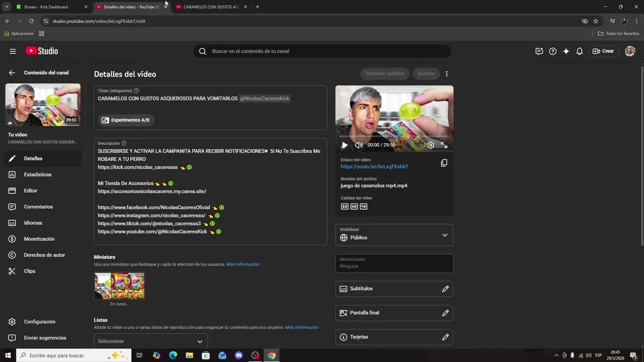Click the search magnifier icon
644x362 pixels.
pos(202,51)
